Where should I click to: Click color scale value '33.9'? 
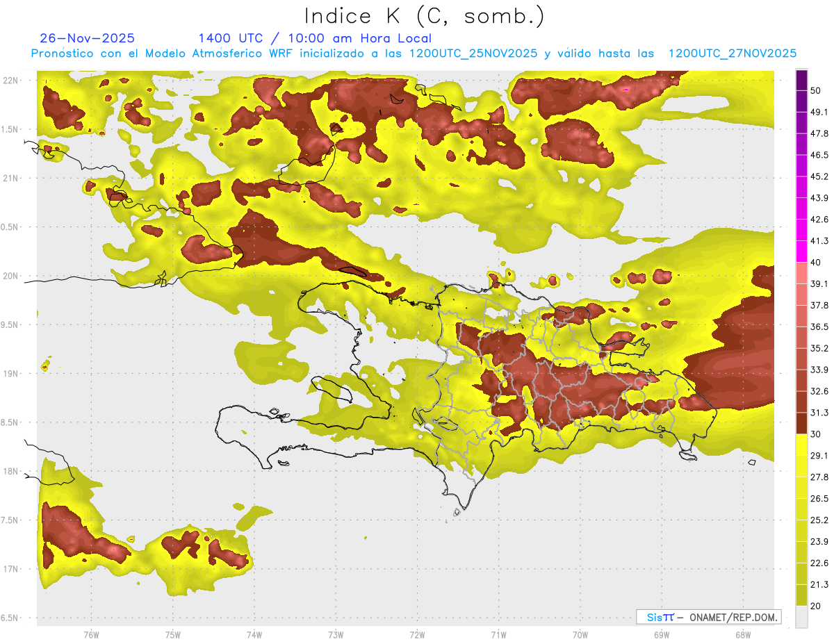pyautogui.click(x=819, y=370)
